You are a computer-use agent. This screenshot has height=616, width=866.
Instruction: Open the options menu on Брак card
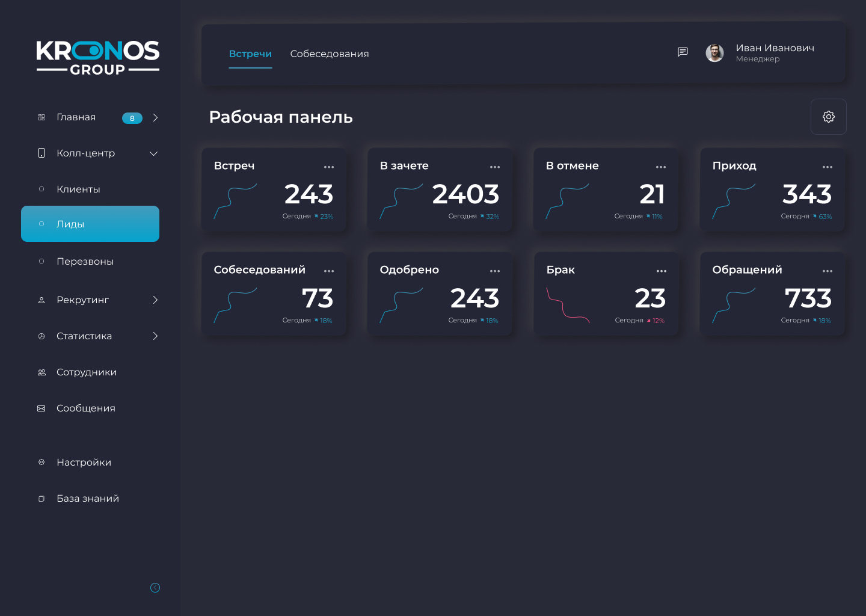point(662,271)
